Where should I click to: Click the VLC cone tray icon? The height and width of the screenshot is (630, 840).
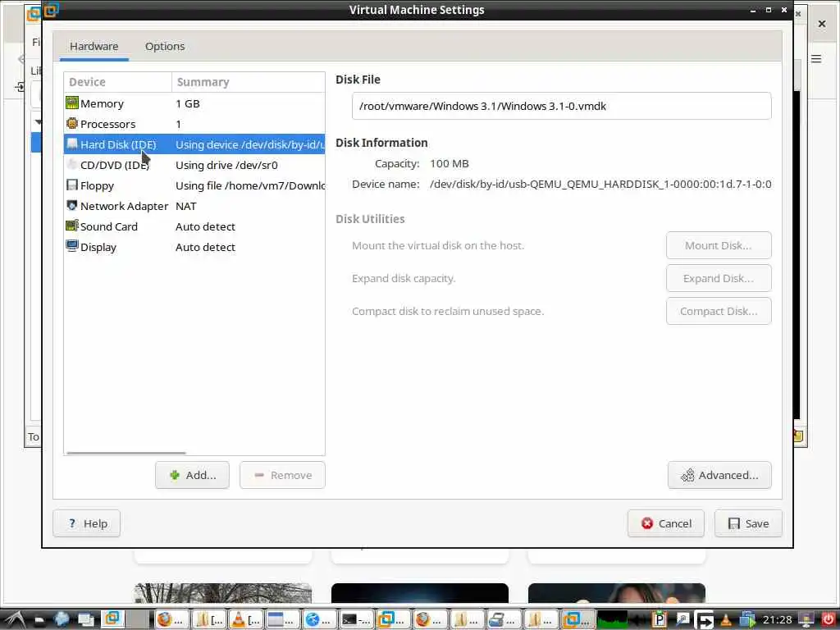click(x=725, y=620)
